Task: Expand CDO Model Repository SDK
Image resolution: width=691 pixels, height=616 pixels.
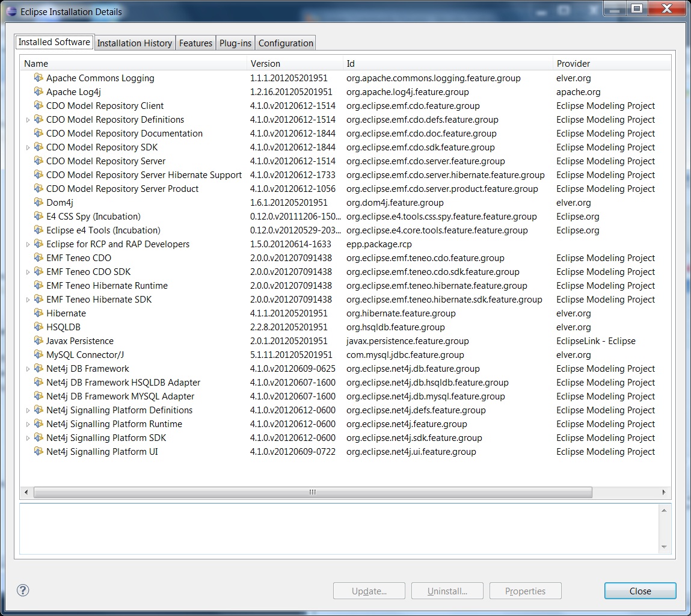Action: pyautogui.click(x=28, y=147)
